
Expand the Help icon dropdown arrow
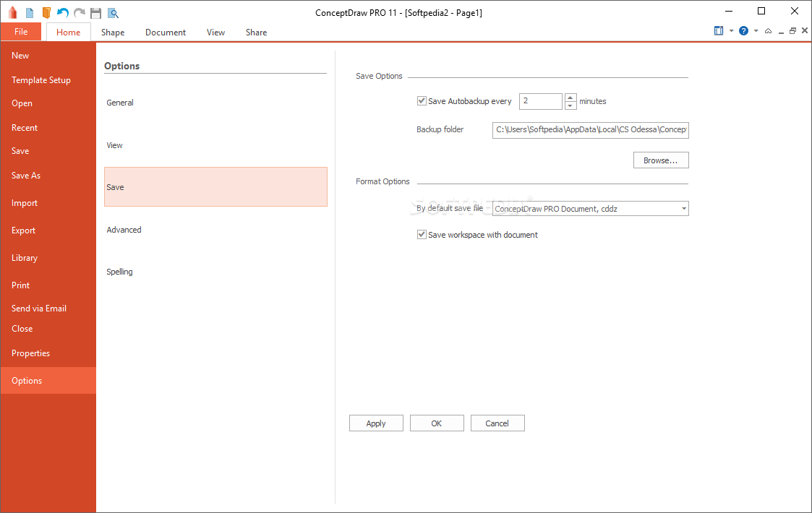pyautogui.click(x=756, y=30)
